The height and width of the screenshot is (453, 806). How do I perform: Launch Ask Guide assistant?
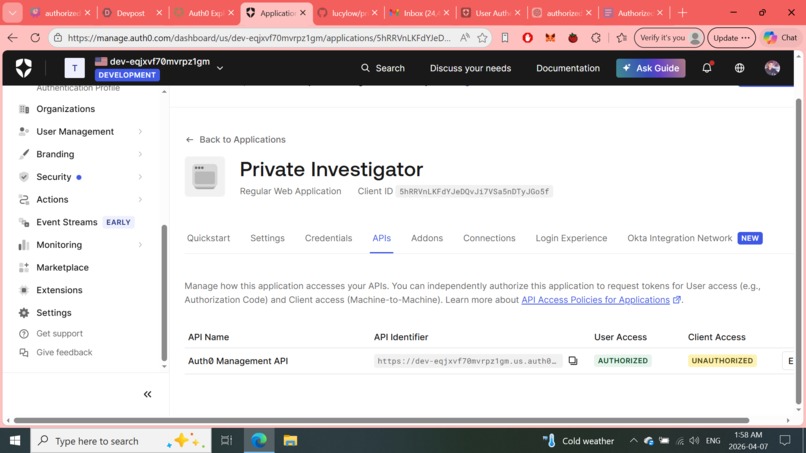pos(651,68)
